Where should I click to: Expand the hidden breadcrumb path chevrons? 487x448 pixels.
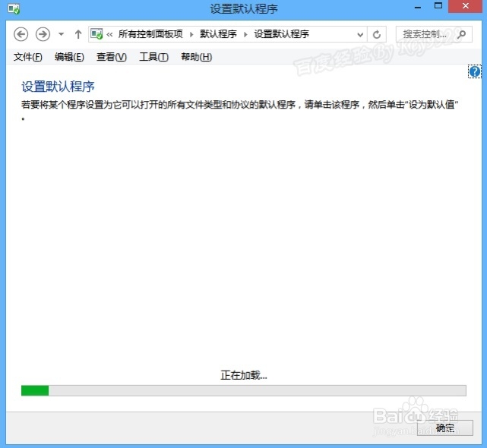[x=109, y=34]
